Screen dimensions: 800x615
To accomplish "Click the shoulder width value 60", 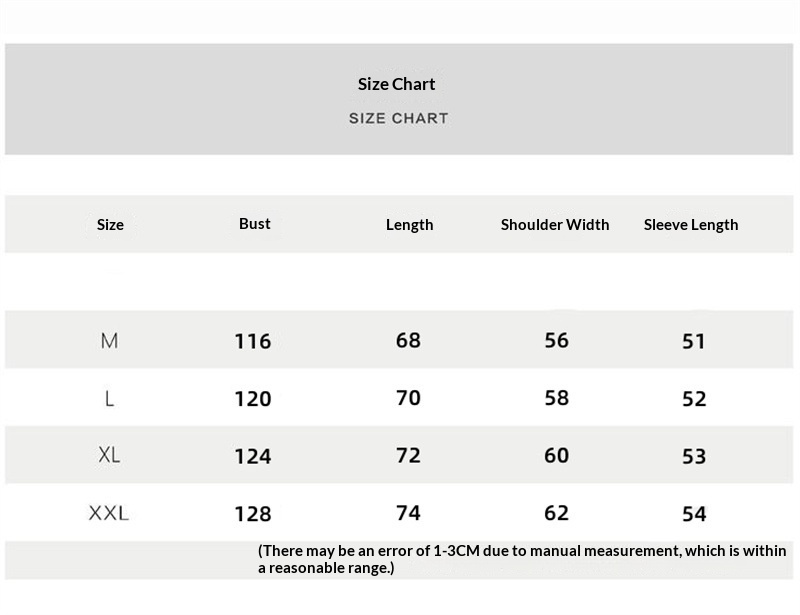I will [x=557, y=456].
